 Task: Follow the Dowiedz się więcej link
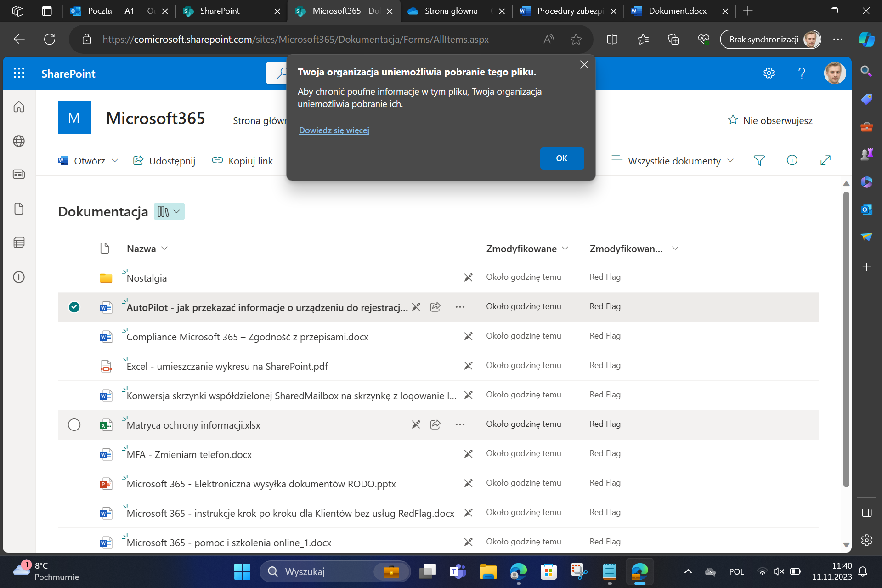click(x=334, y=130)
